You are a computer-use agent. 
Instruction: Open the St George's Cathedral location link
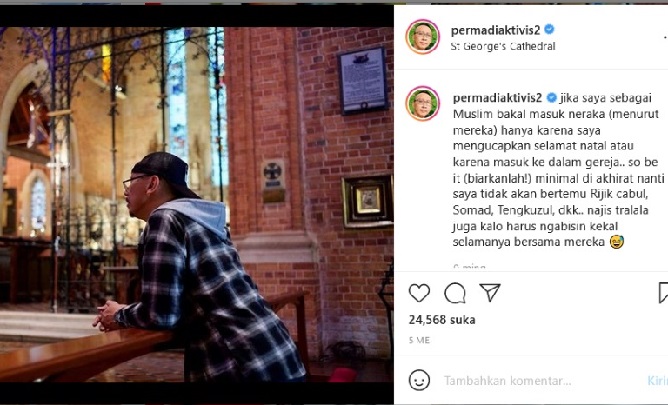pos(503,46)
